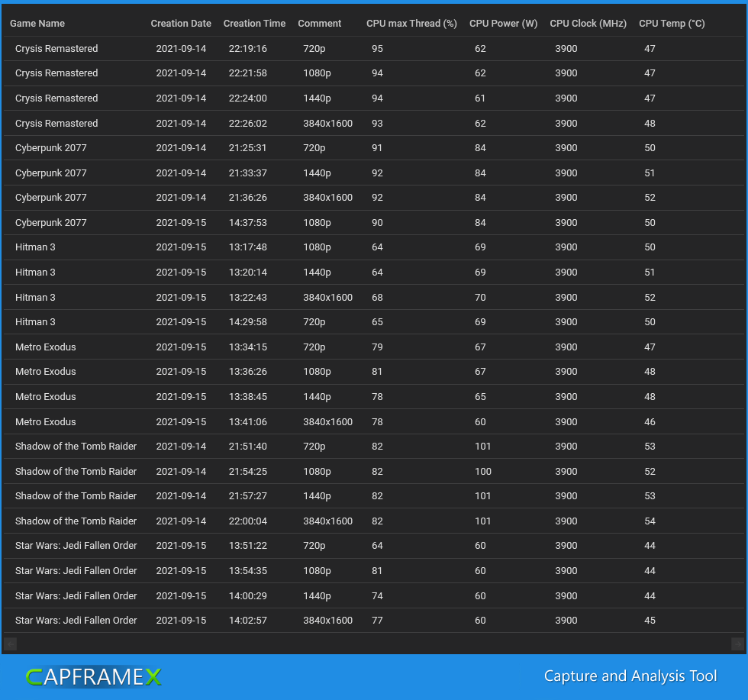Select Cyberpunk 2077 row at 14:37:53

[x=374, y=222]
